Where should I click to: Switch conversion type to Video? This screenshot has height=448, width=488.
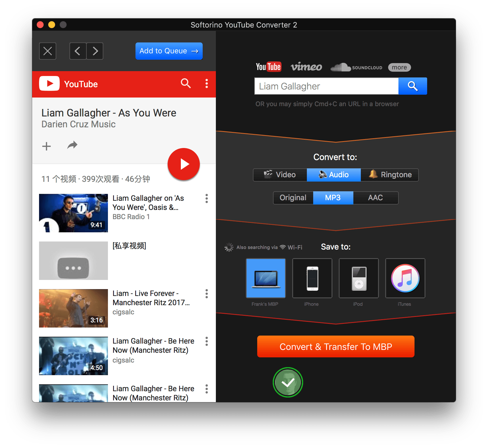[280, 175]
